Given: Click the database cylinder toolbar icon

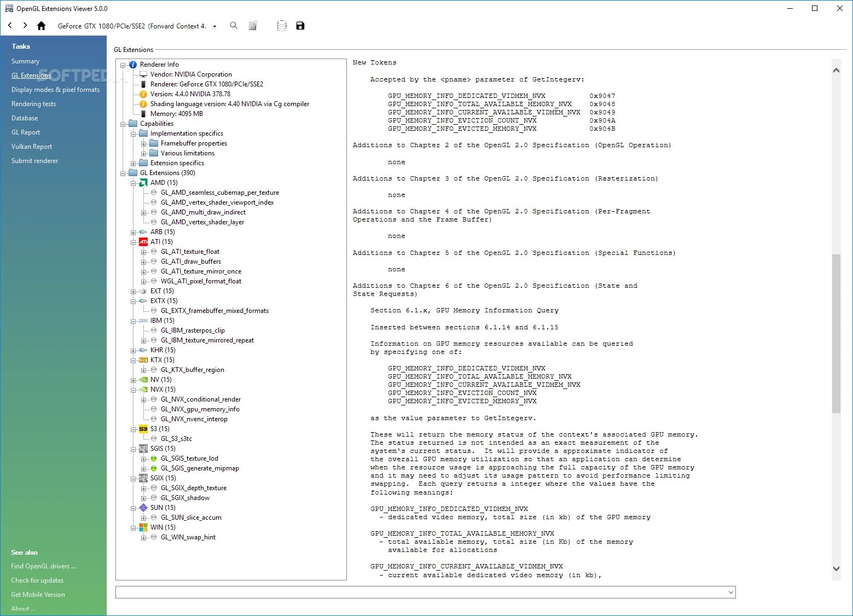Looking at the screenshot, I should pos(282,26).
